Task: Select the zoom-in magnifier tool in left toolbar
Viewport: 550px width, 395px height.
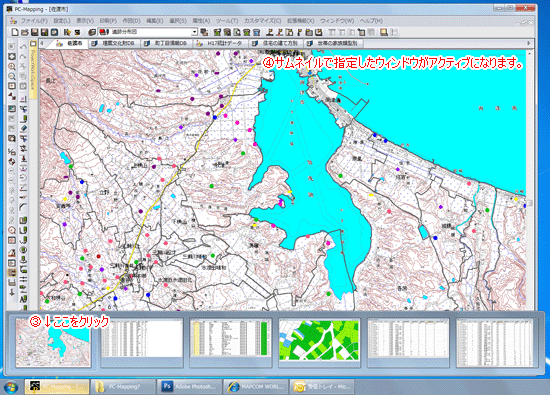Action: pos(12,66)
